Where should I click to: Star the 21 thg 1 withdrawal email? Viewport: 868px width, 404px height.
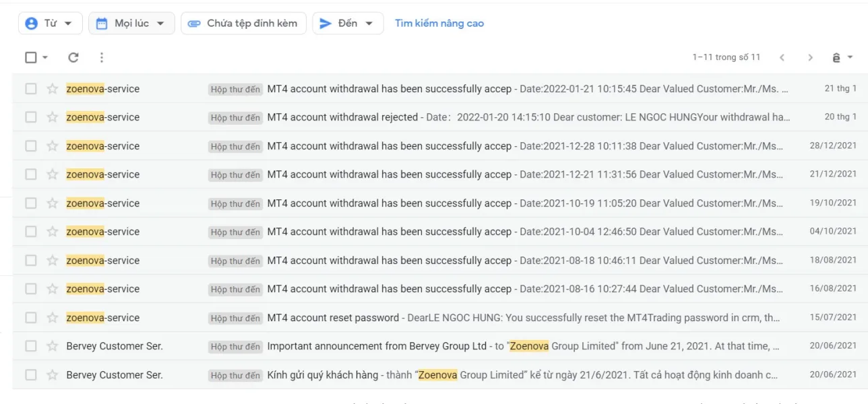(x=52, y=89)
